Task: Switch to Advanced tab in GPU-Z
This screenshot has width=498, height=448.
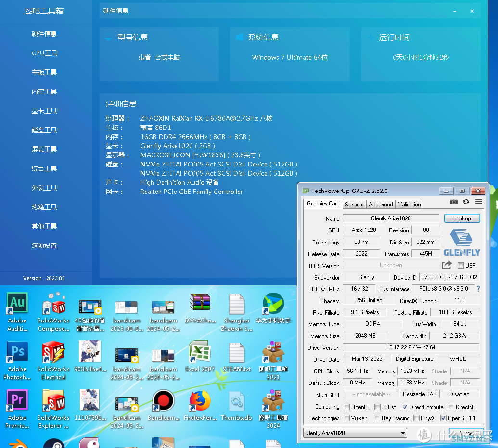Action: pos(381,205)
